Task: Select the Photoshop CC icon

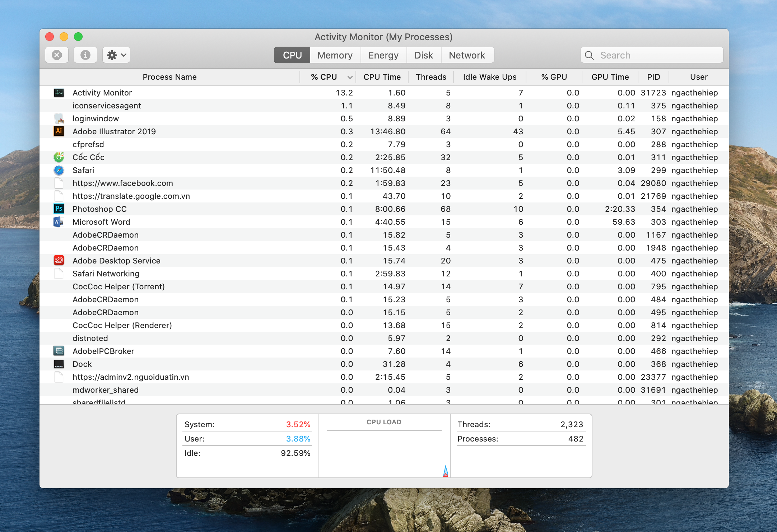Action: click(59, 209)
